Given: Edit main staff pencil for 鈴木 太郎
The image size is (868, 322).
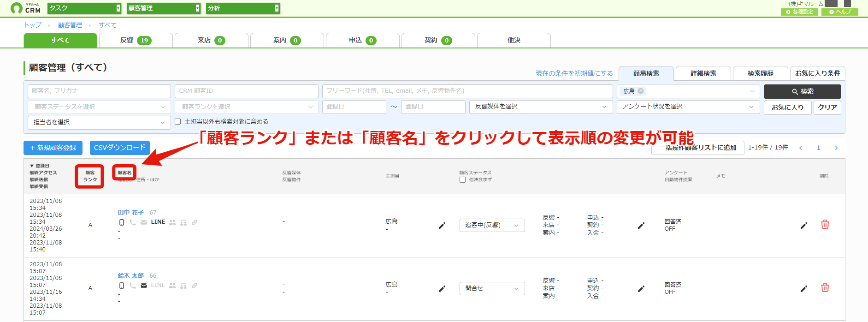Looking at the screenshot, I should [442, 289].
